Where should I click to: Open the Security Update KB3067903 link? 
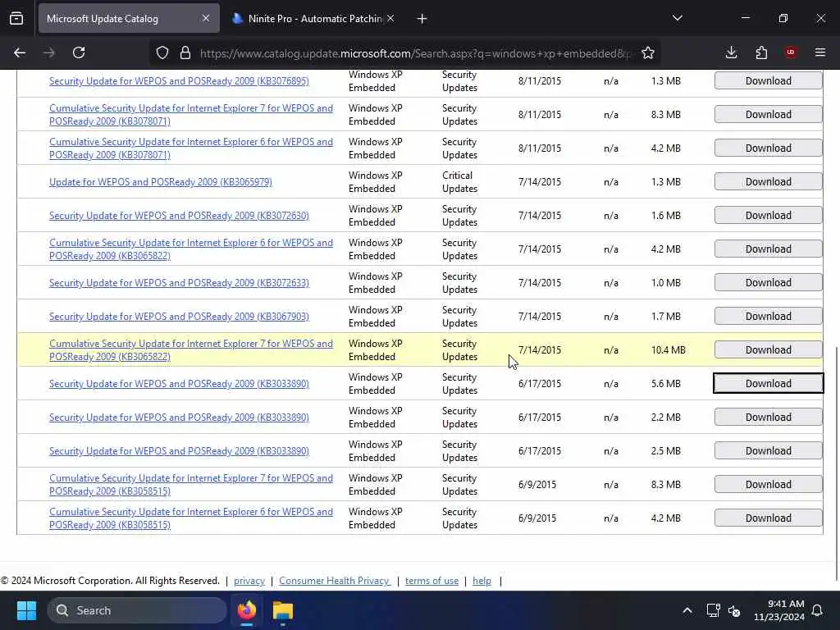pos(179,317)
